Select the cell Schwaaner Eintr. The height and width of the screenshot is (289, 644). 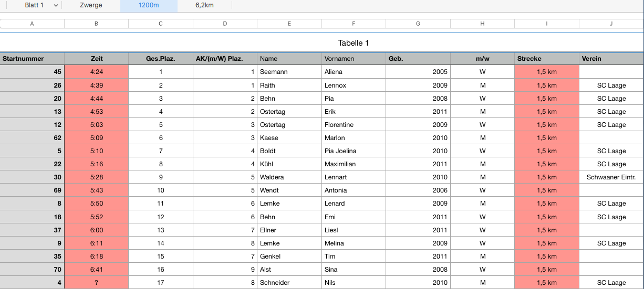click(x=611, y=177)
